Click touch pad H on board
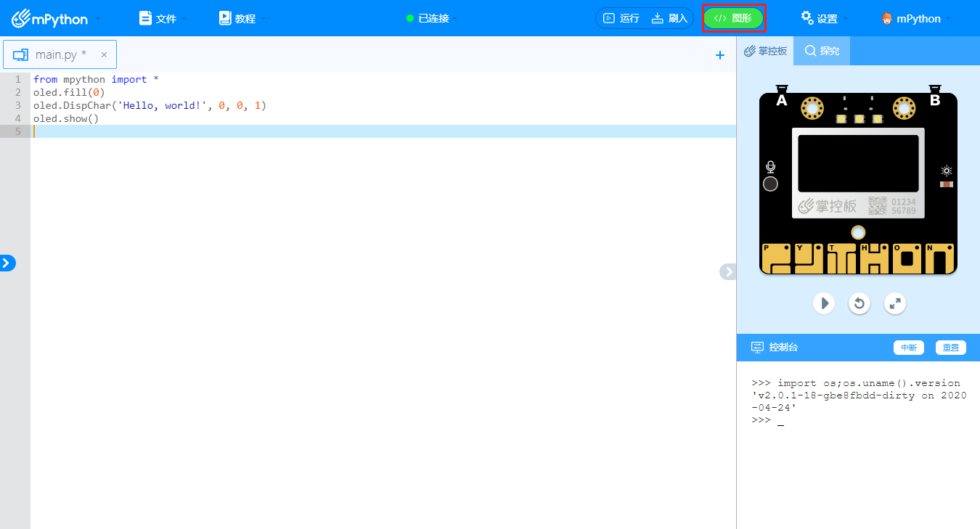The width and height of the screenshot is (980, 529). (873, 258)
